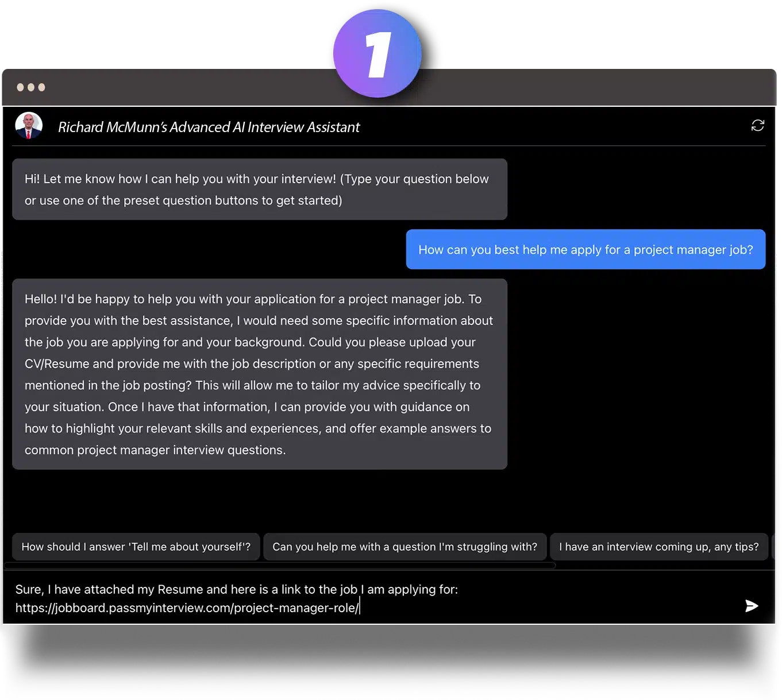Click the jobboard.passmyinterview.com URL in the input

[187, 608]
